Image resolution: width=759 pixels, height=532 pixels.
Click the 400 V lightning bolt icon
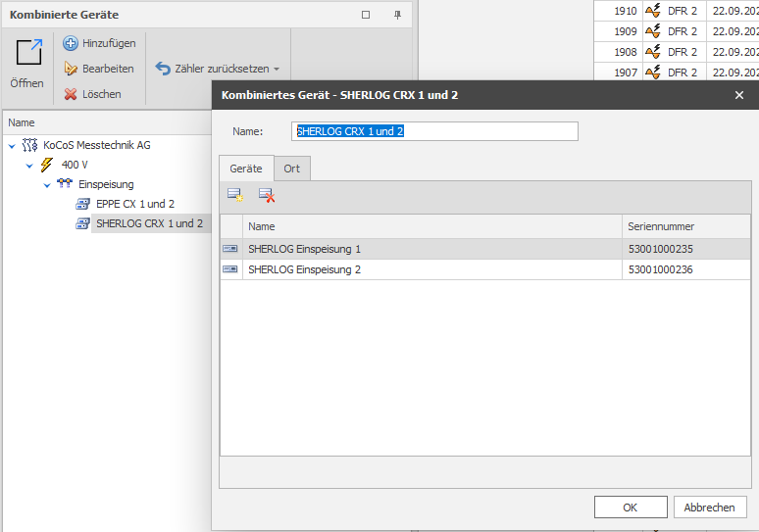point(46,165)
